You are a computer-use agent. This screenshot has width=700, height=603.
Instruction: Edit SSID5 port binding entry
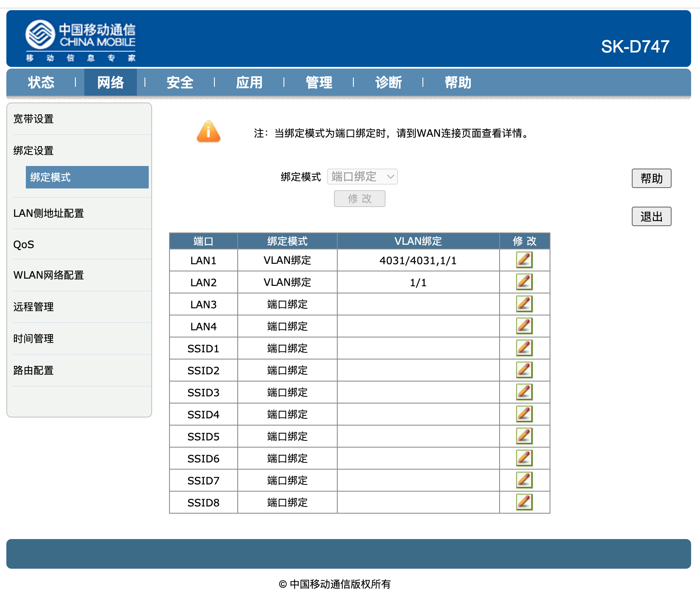(x=524, y=436)
